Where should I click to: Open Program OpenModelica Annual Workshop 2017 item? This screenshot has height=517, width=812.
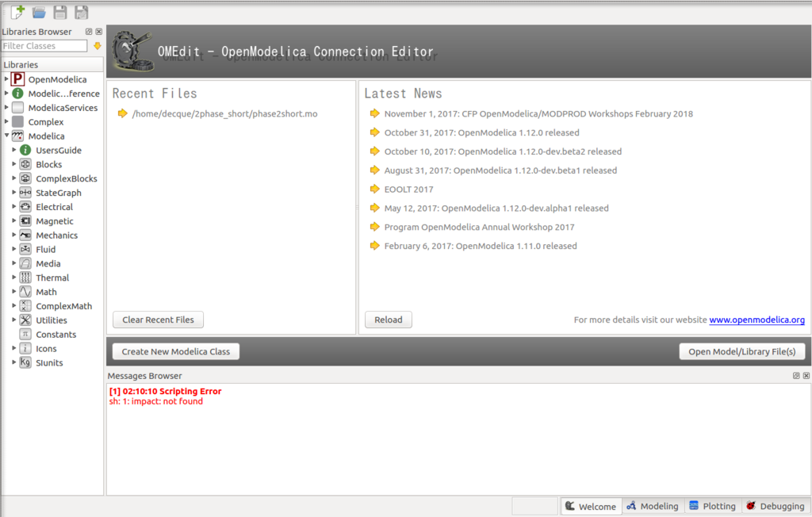click(479, 227)
